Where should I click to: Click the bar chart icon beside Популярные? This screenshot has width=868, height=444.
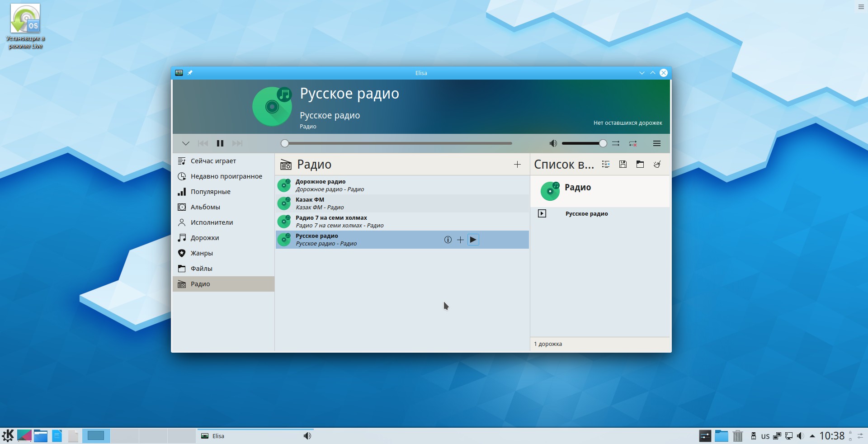pyautogui.click(x=182, y=192)
